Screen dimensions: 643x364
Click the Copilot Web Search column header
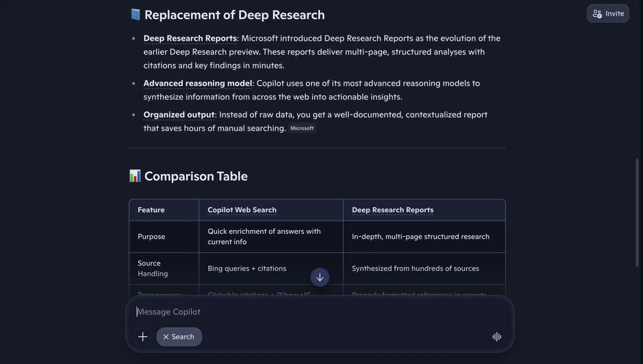point(242,210)
